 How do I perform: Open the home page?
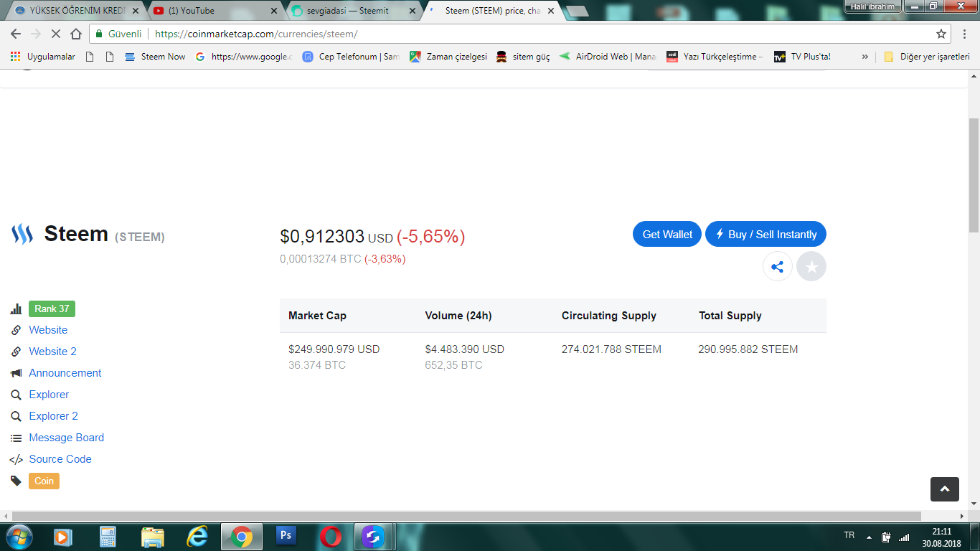pos(76,34)
